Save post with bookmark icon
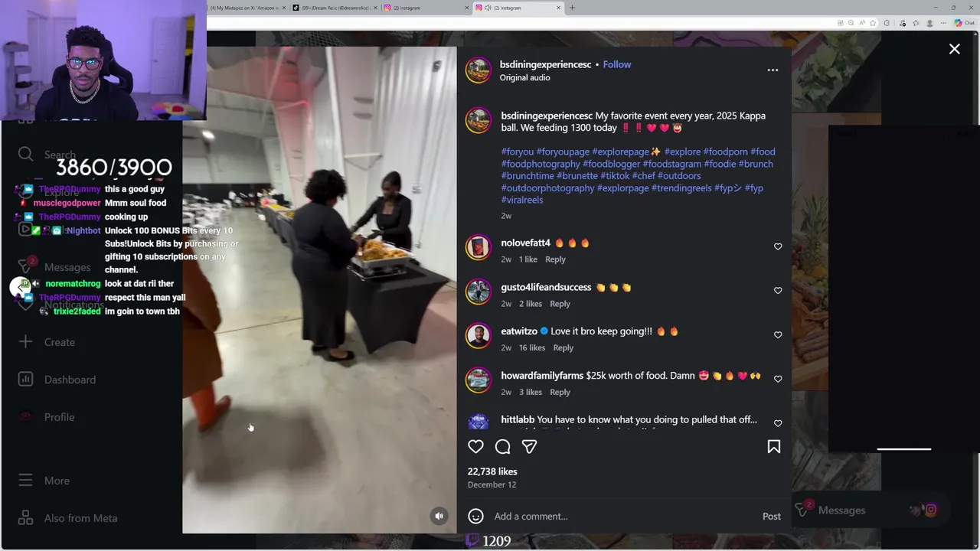 pos(773,446)
